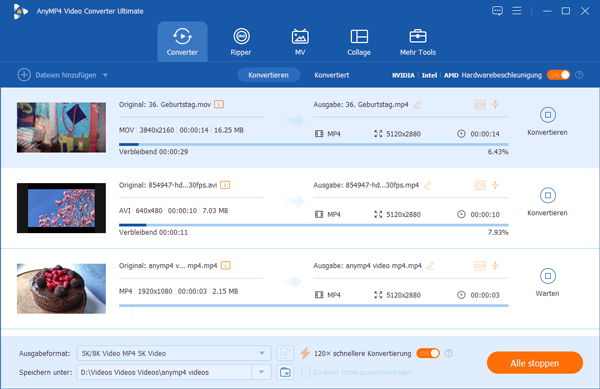The width and height of the screenshot is (600, 389).
Task: Select the Konvertieren tab
Action: [268, 75]
